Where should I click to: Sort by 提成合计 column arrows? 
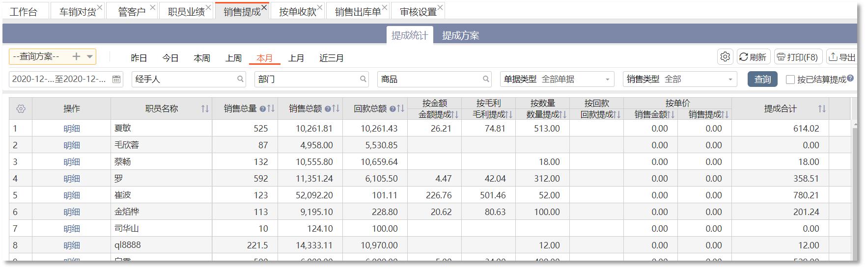click(822, 109)
